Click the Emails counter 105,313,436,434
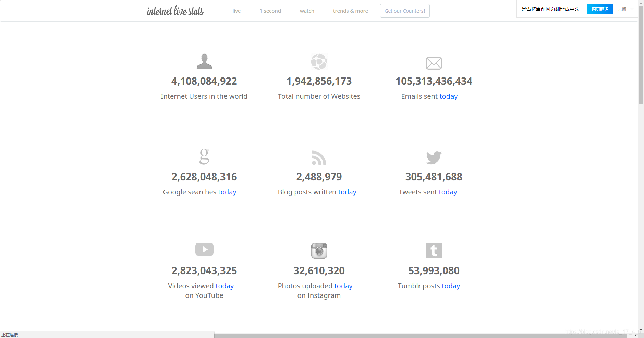Screen dimensions: 644x338 coord(434,81)
